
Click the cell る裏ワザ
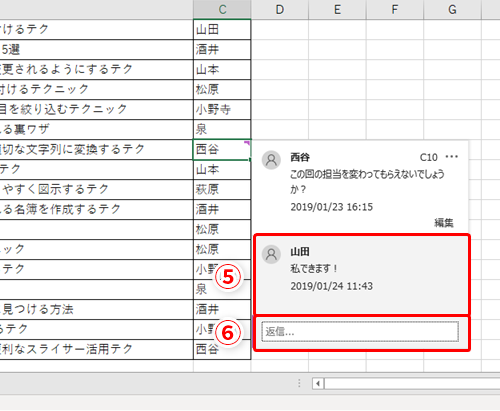[97, 129]
